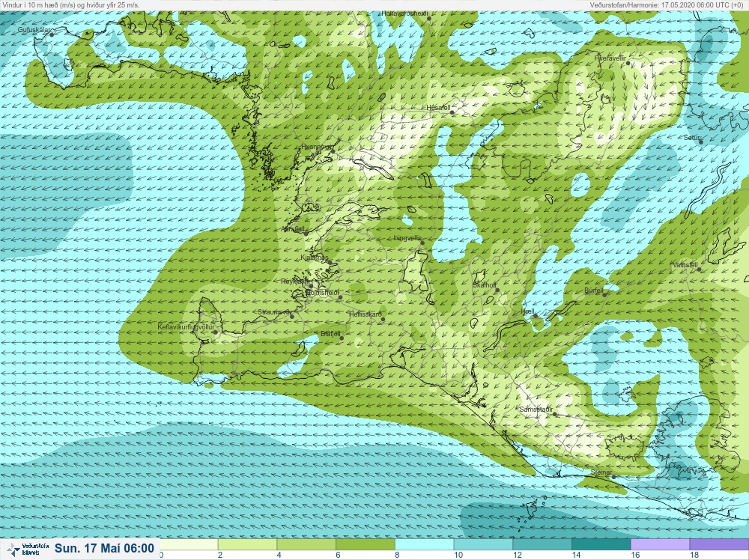749x560 pixels.
Task: Click the Holtavörðuheiði station label
Action: point(404,13)
